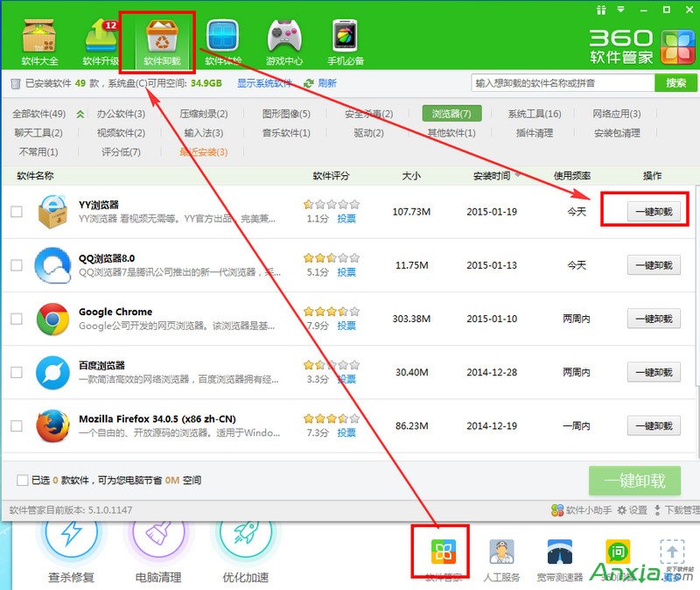Click the QQ浏览器8.0 app icon
Image resolution: width=700 pixels, height=590 pixels.
52,265
